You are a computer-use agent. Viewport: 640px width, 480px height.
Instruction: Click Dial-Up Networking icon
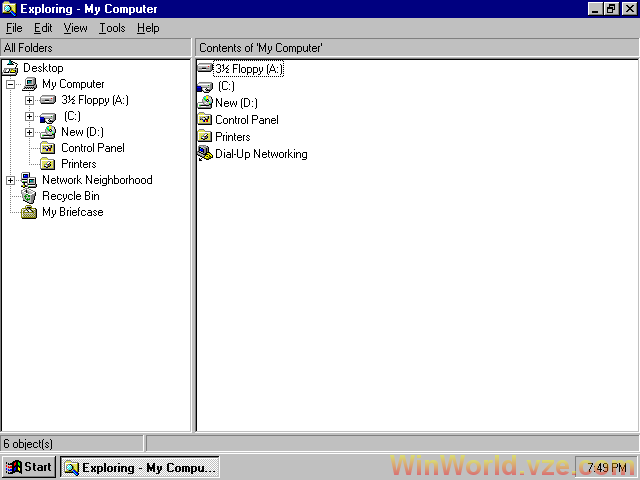(x=205, y=153)
